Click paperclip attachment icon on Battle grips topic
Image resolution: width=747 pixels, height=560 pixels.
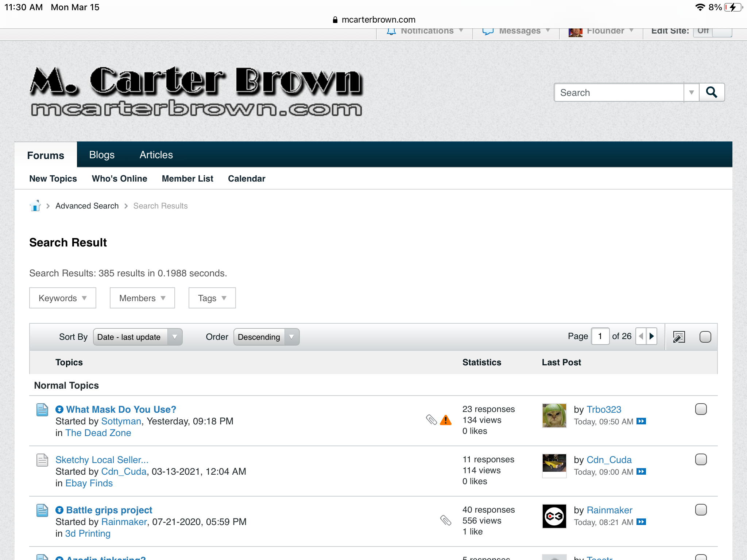[x=446, y=520]
